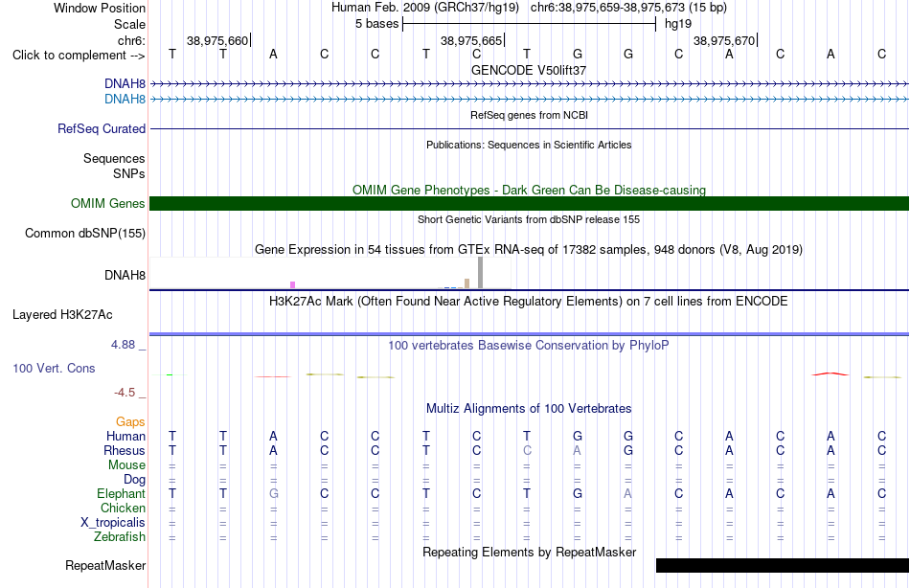Click the Sequences track label
The width and height of the screenshot is (910, 588).
[114, 158]
